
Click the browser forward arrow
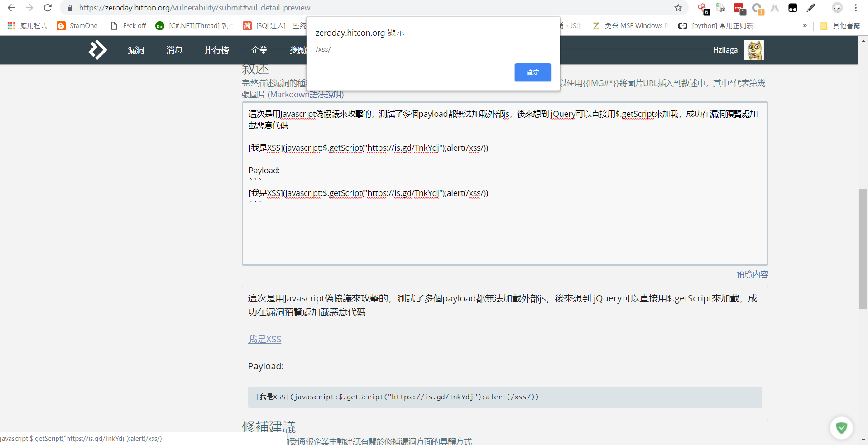pos(29,8)
